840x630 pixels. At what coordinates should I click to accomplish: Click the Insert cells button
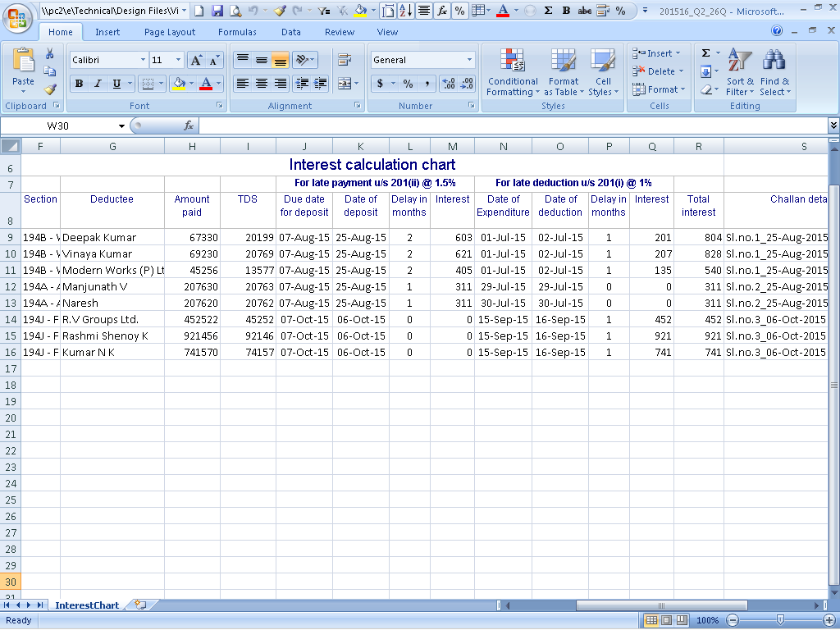[x=654, y=53]
